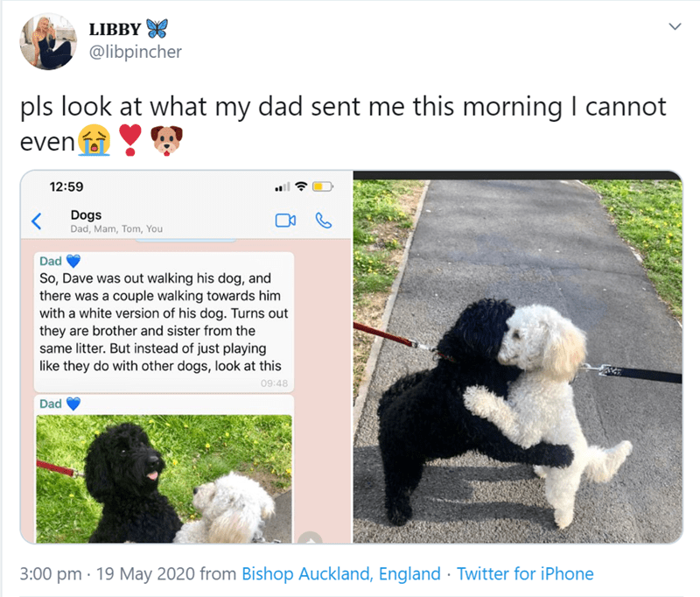Open LIBBY's profile picture
700x597 pixels.
pyautogui.click(x=48, y=41)
